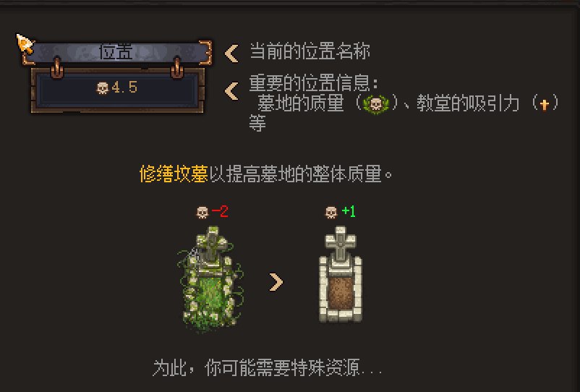Click the skull icon next to red -2
This screenshot has width=580, height=392.
(x=202, y=212)
